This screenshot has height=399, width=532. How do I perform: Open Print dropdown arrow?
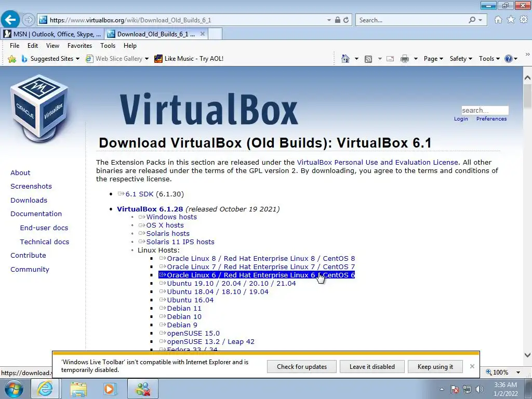coord(416,59)
